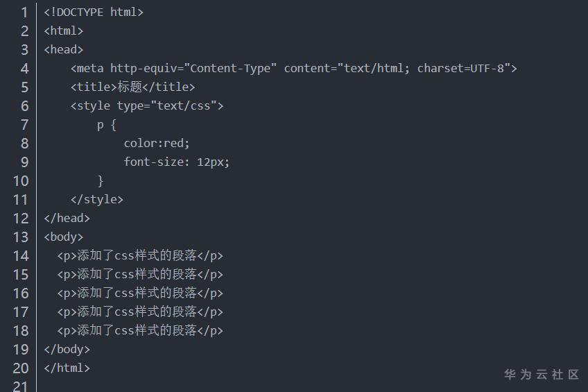
Task: Click the closing head tag
Action: click(67, 219)
